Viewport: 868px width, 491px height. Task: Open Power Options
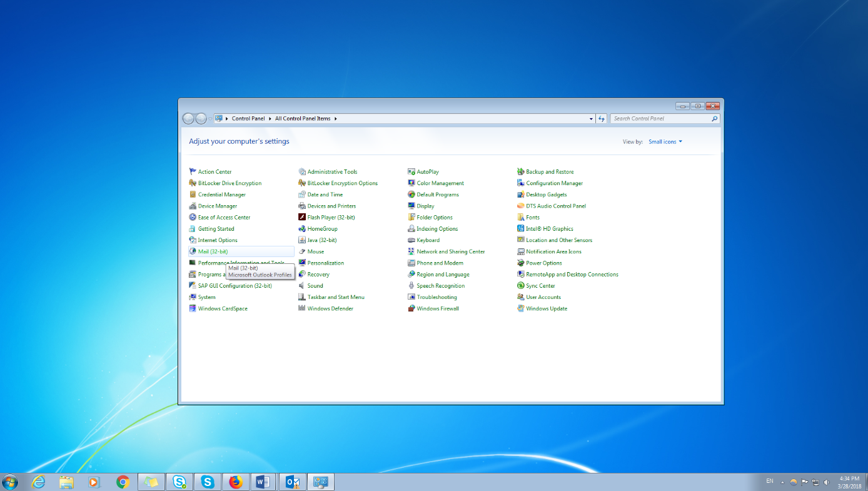(x=542, y=263)
